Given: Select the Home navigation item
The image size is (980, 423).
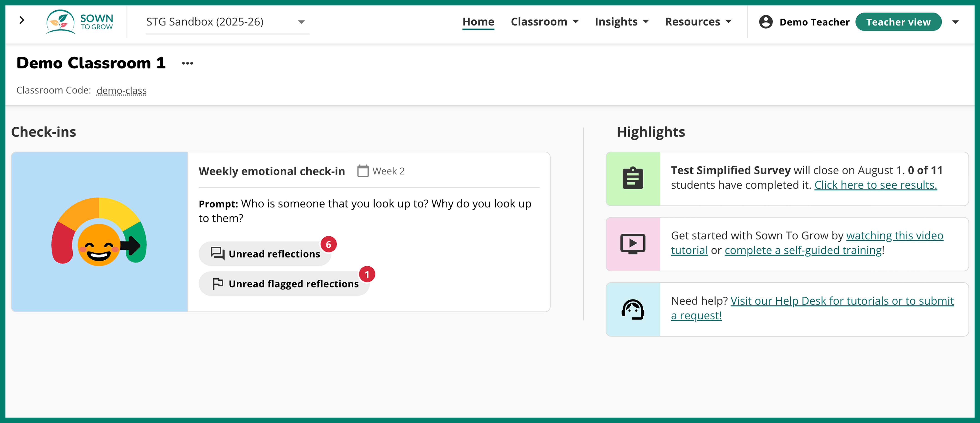Looking at the screenshot, I should (478, 22).
